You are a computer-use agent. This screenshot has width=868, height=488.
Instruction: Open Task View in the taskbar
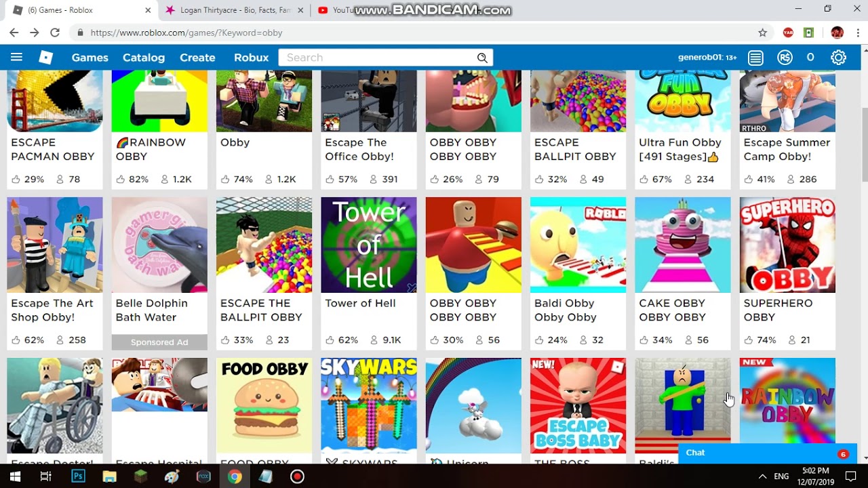pyautogui.click(x=45, y=476)
